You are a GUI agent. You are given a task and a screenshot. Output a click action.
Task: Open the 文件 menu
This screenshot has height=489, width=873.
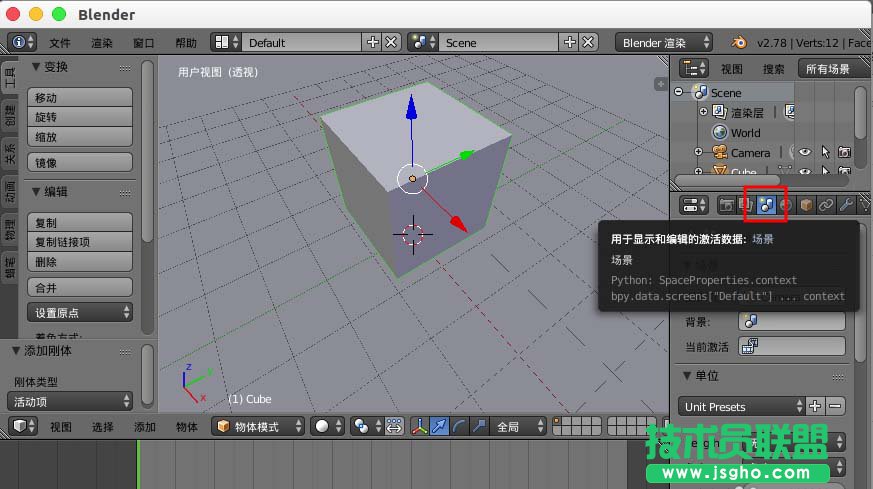point(60,43)
